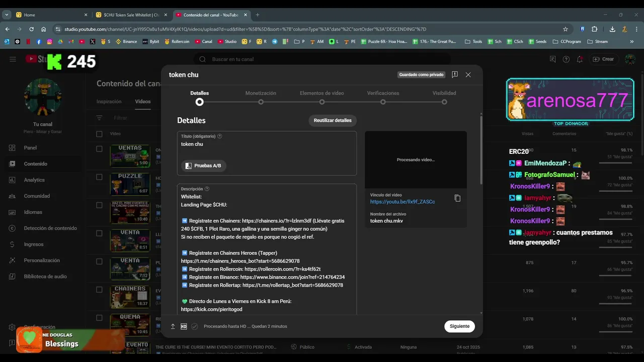
Task: Open the youtu.be video link
Action: (x=403, y=202)
